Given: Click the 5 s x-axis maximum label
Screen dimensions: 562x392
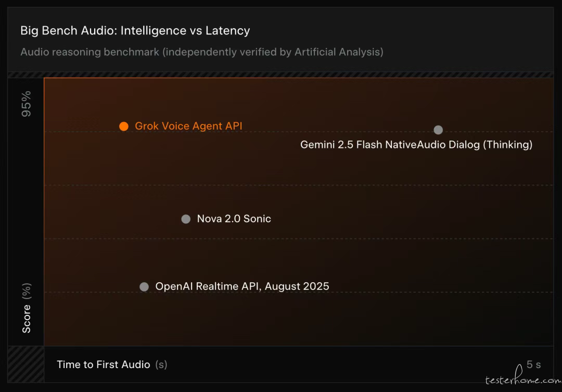Looking at the screenshot, I should [x=533, y=364].
